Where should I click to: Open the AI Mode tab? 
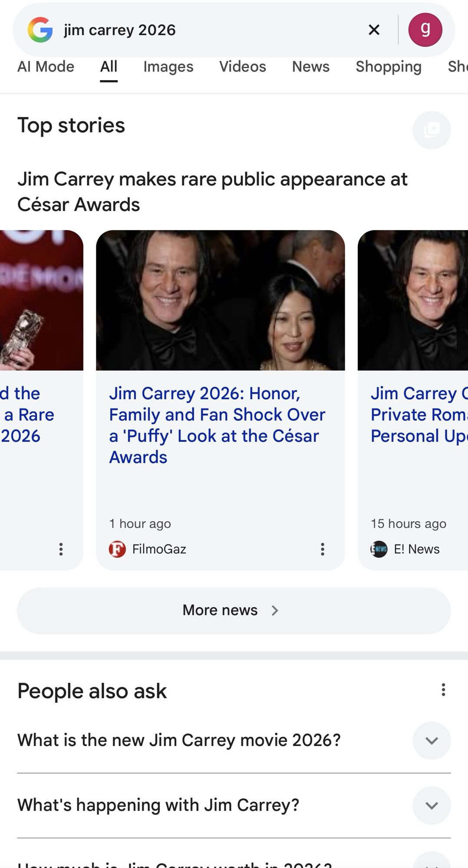coord(46,66)
